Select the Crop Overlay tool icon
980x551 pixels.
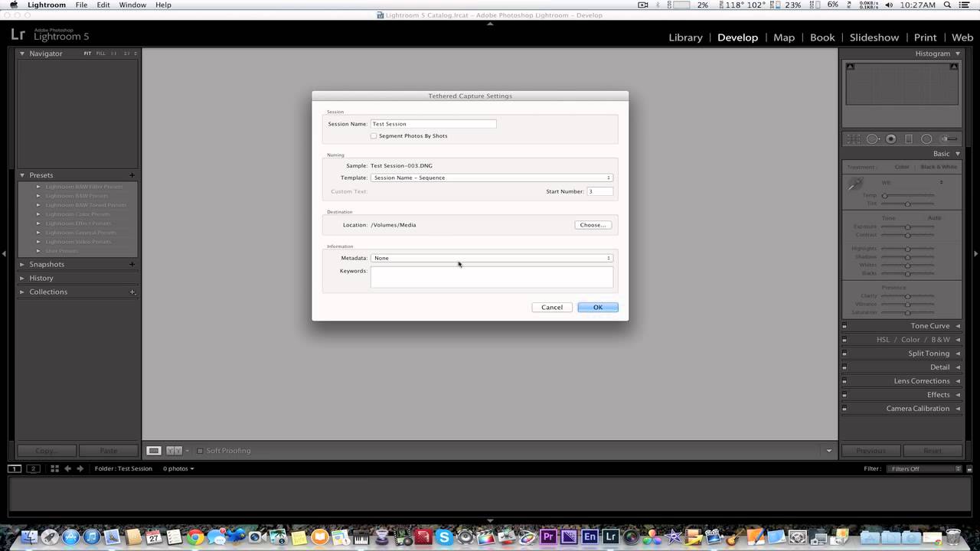point(854,139)
